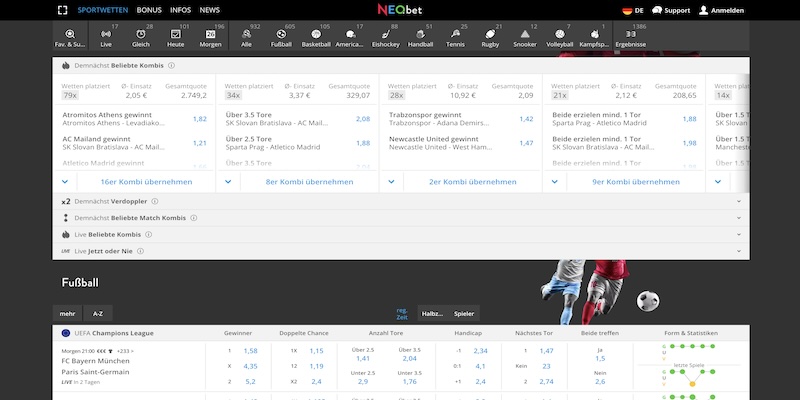Expand the Live Beliebte Kombis section
Screen dimensions: 800x400
tap(739, 235)
